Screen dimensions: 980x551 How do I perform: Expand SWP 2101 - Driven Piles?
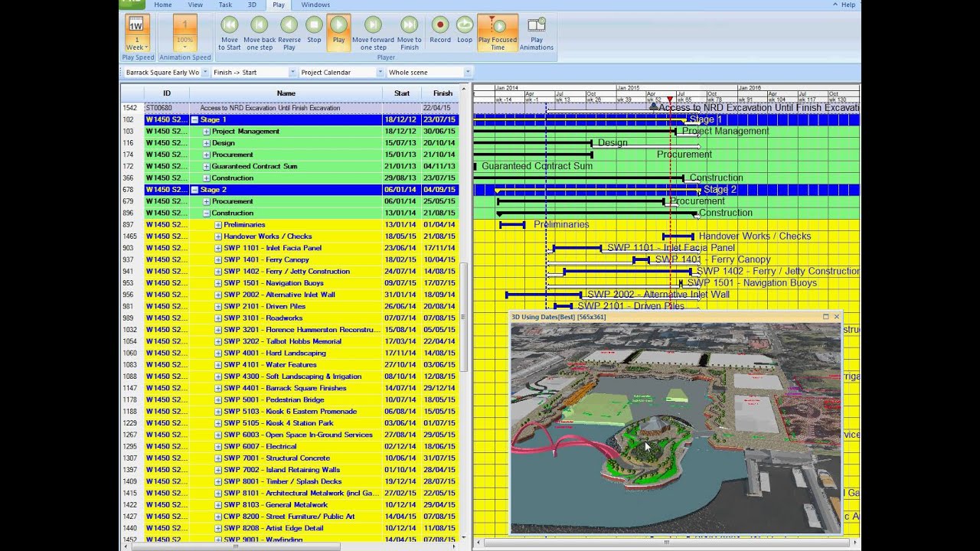coord(218,307)
